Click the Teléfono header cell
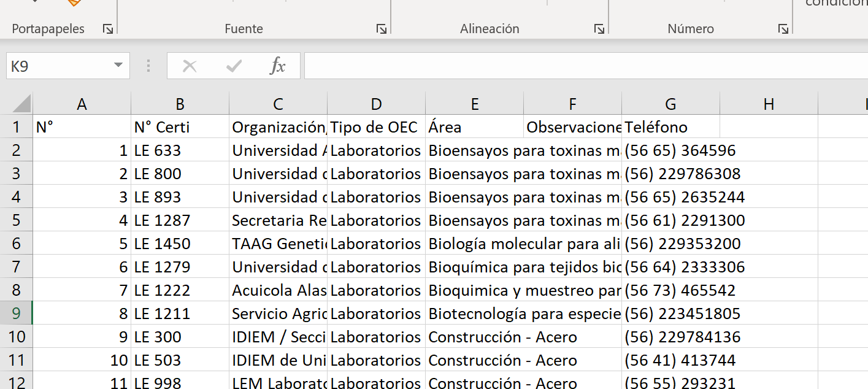This screenshot has height=389, width=868. 670,127
